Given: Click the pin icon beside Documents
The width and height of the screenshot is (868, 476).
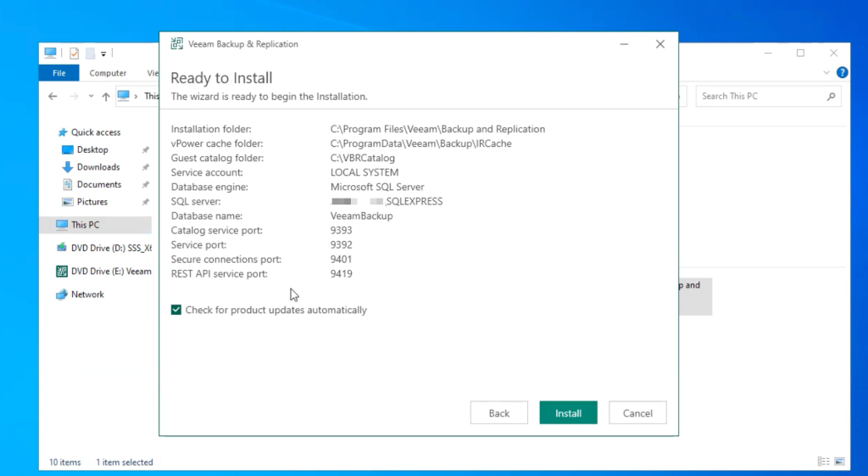Looking at the screenshot, I should point(145,184).
